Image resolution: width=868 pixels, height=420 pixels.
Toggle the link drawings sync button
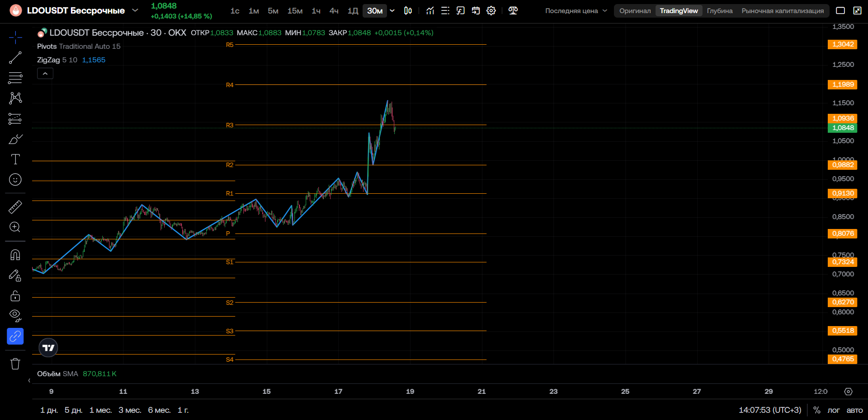[x=15, y=336]
